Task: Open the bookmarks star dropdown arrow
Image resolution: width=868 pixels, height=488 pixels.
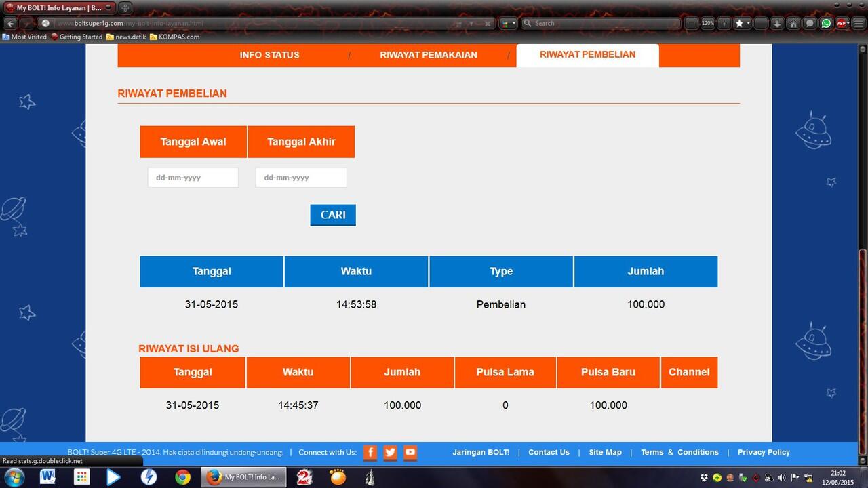Action: pos(749,23)
